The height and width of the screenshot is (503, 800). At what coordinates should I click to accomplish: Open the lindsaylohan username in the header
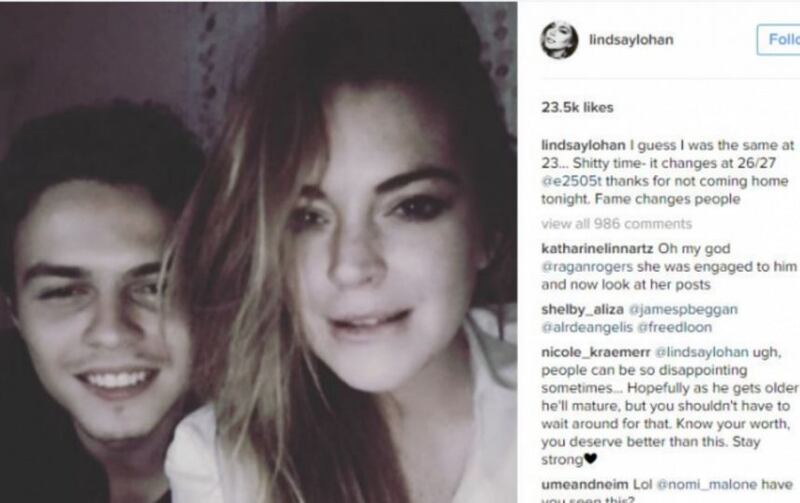tap(631, 40)
